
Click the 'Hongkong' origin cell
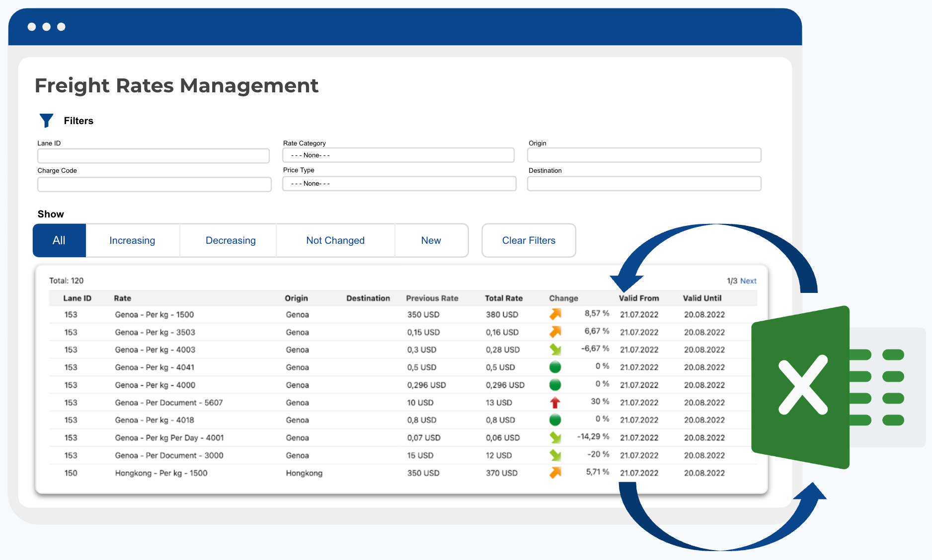coord(304,473)
